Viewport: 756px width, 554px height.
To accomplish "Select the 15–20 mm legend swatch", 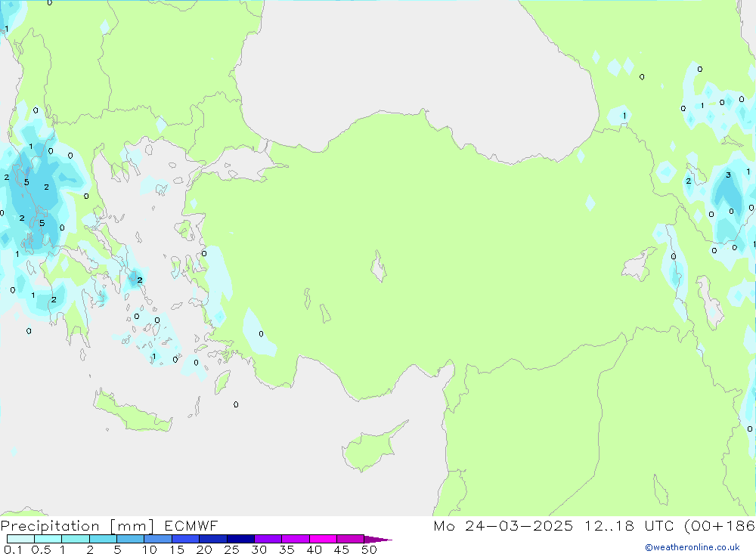I will click(185, 539).
